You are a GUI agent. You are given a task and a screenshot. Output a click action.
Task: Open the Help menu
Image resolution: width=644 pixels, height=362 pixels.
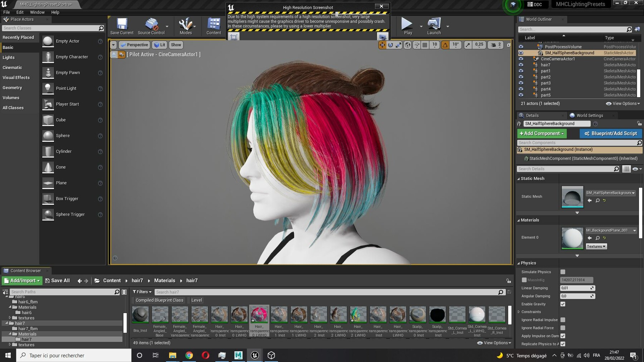click(55, 12)
